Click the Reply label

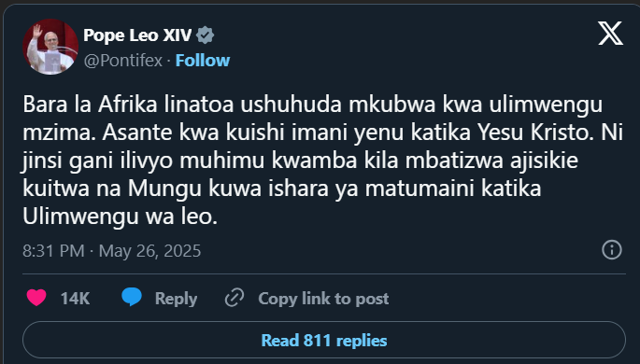tap(176, 299)
